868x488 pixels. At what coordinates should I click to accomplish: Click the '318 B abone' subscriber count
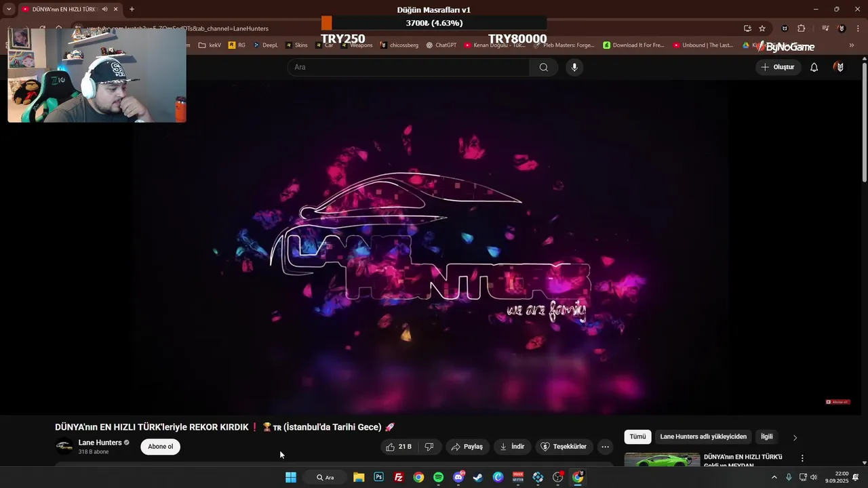pos(94,452)
